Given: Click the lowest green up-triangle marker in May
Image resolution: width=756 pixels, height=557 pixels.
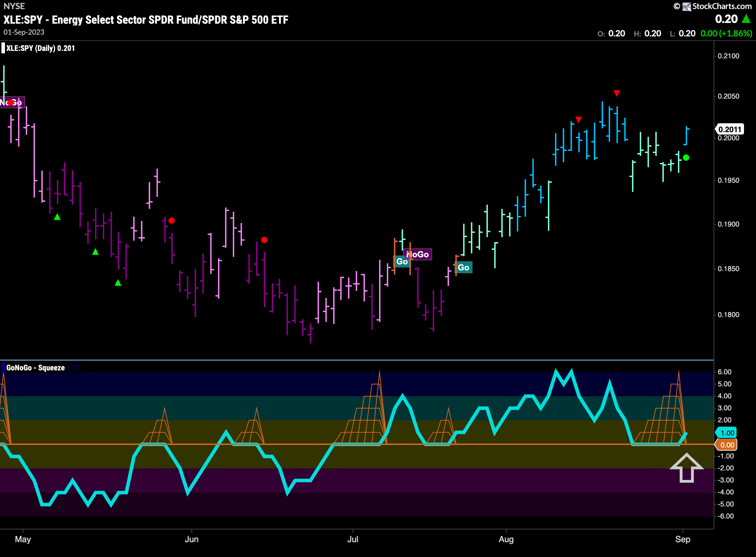Looking at the screenshot, I should click(x=118, y=282).
